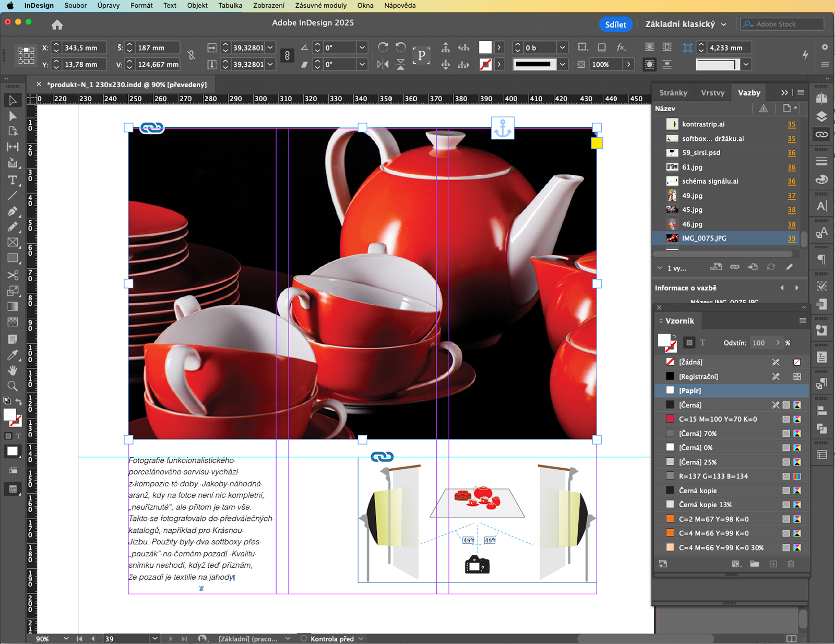
Task: Switch to the Vrstvy tab
Action: pos(712,92)
